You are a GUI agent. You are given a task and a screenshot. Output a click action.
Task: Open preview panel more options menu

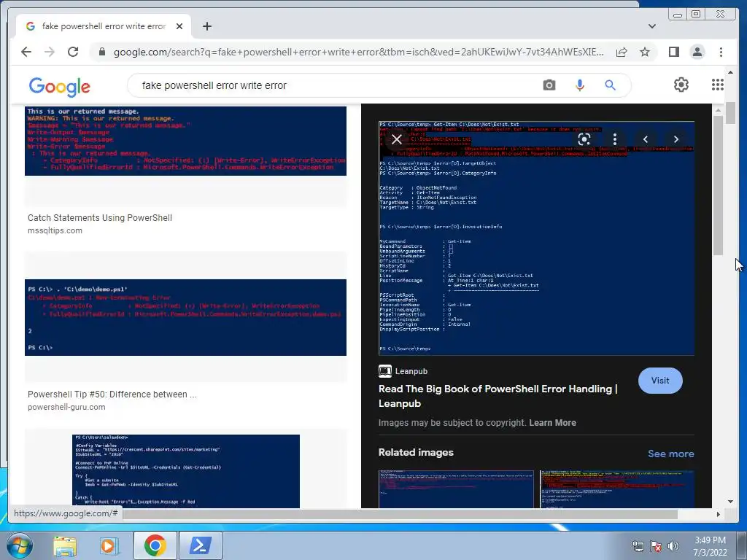[x=614, y=139]
